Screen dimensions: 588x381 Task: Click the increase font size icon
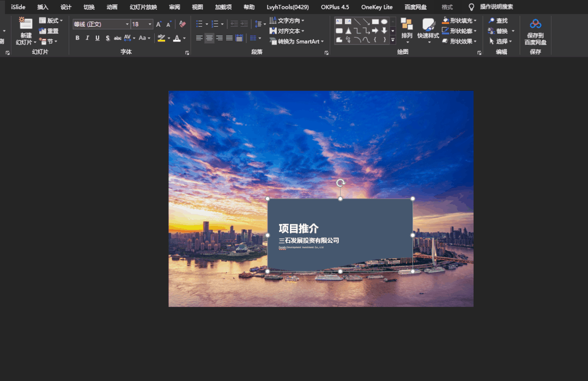pos(159,24)
